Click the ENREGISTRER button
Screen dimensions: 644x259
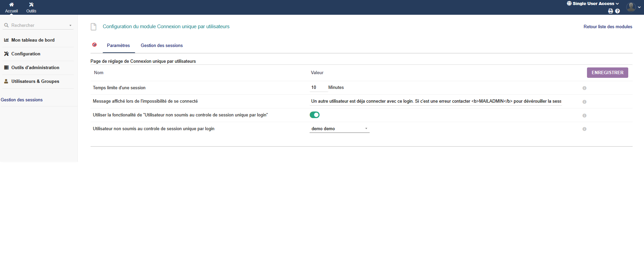click(x=607, y=73)
